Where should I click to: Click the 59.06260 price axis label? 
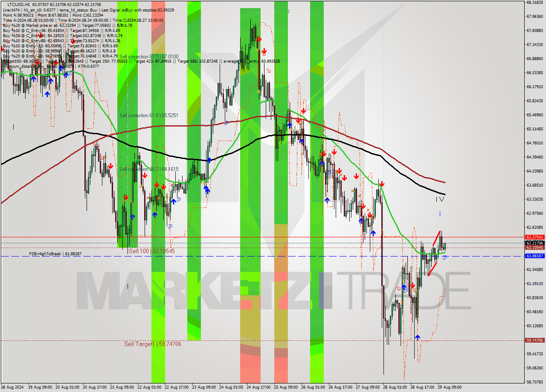point(534,368)
